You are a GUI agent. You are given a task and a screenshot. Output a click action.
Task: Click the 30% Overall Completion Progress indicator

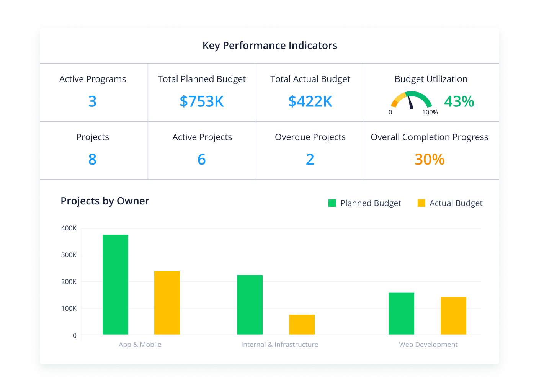click(429, 160)
